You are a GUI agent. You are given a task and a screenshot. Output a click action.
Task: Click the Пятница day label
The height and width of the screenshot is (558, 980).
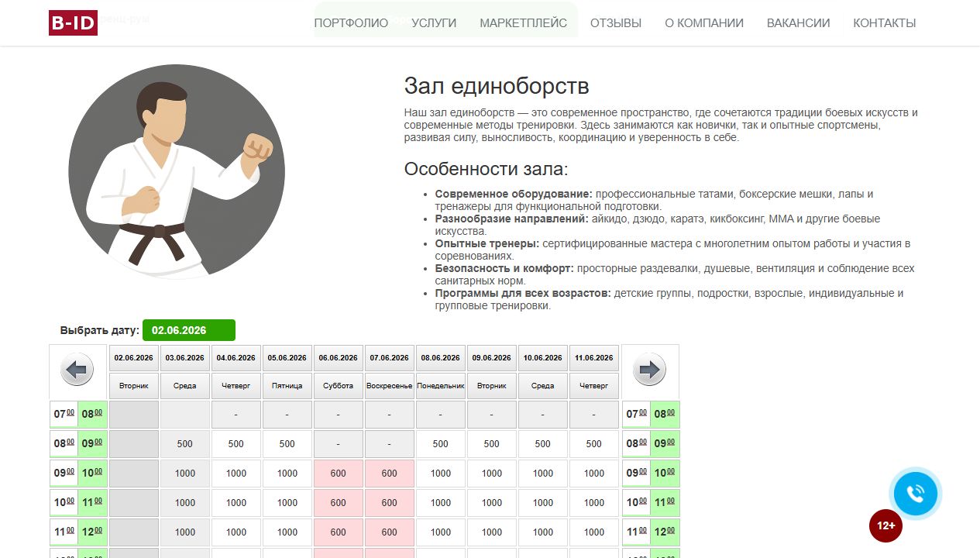coord(287,386)
